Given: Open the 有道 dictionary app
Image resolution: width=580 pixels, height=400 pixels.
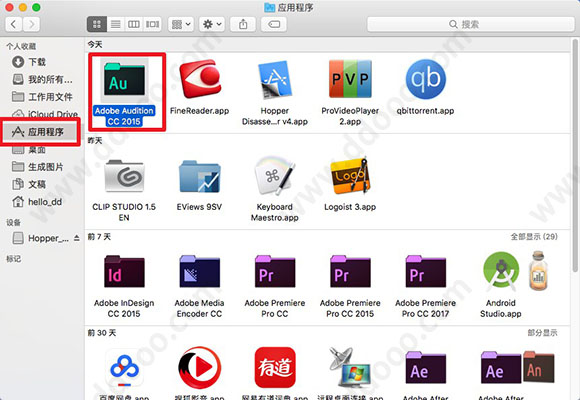Looking at the screenshot, I should click(x=275, y=367).
